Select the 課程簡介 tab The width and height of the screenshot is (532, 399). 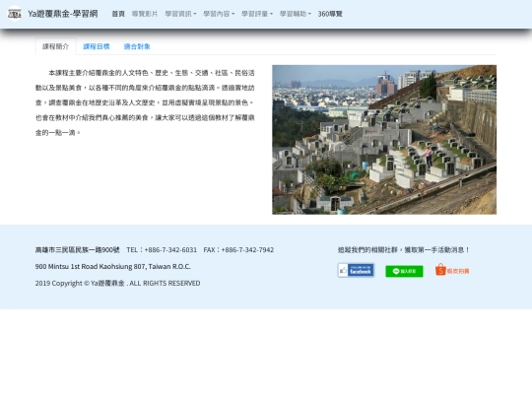(55, 46)
